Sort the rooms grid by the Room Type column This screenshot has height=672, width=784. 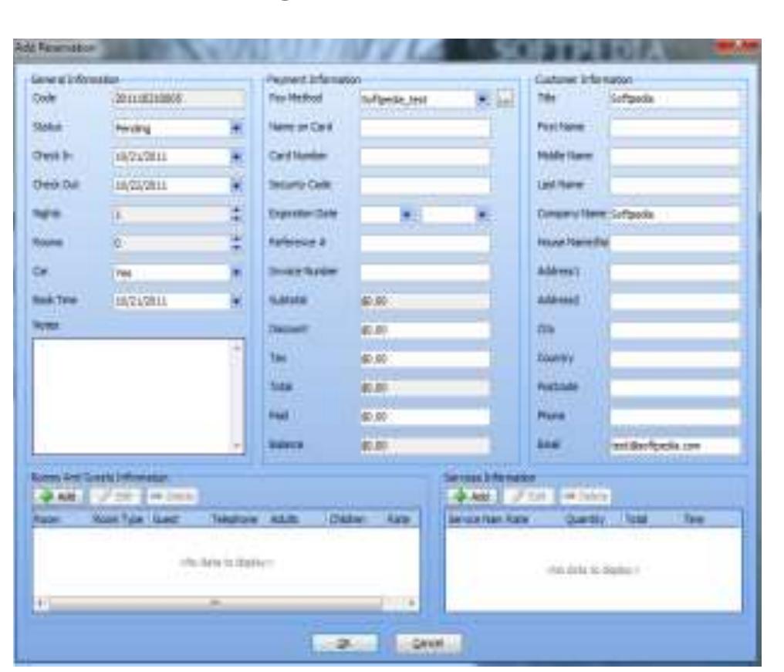118,519
